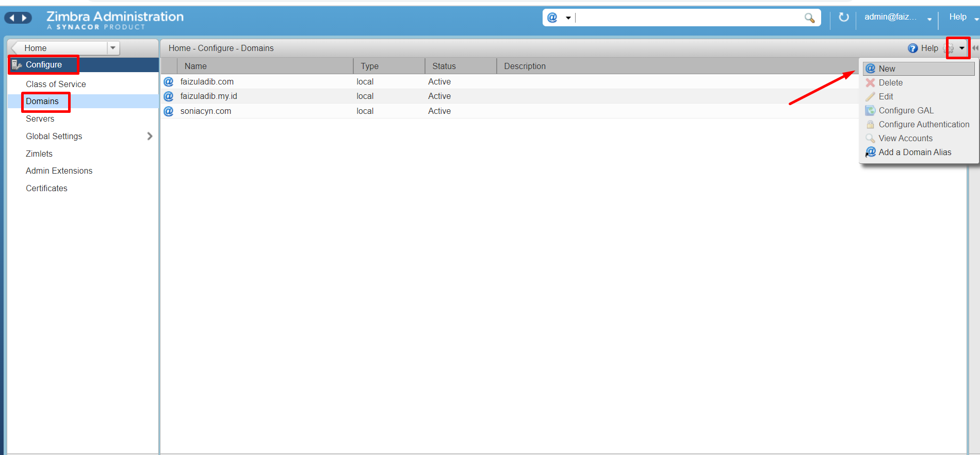Click the pencil Edit icon
This screenshot has width=980, height=455.
pos(870,96)
